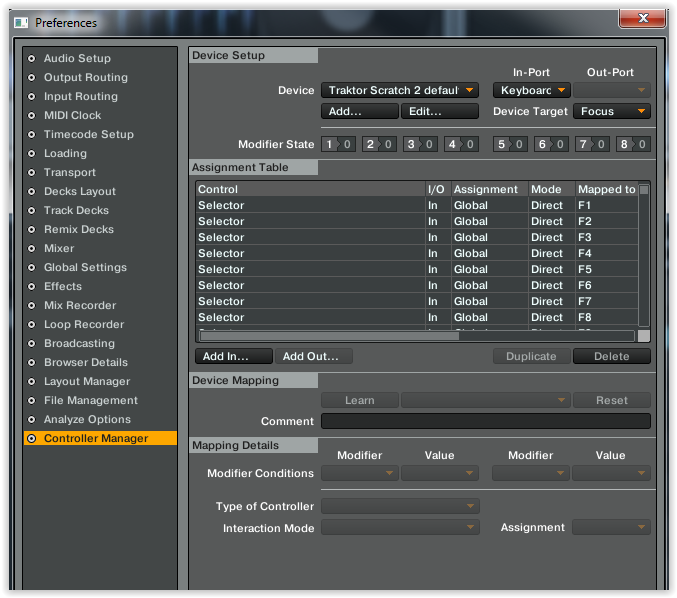Click the Assignment Table horizontal scrollbar
Screen dimensions: 677x598
coord(330,336)
